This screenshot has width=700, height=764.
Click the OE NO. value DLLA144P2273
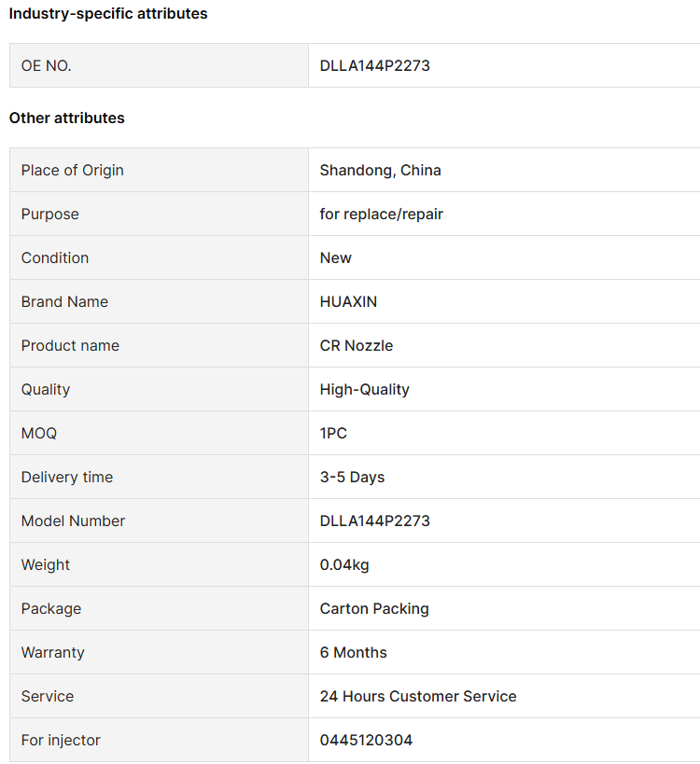[x=374, y=66]
